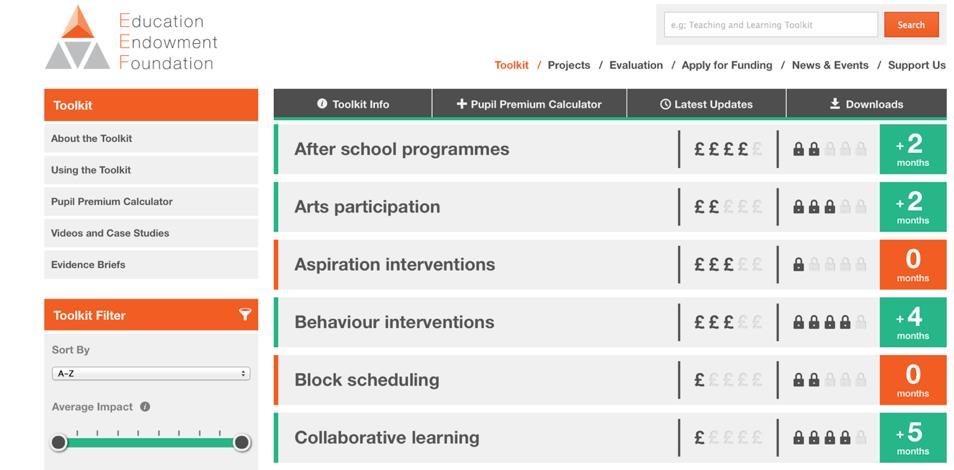Screen dimensions: 954x470
Task: Open the News & Events section
Action: tap(830, 65)
